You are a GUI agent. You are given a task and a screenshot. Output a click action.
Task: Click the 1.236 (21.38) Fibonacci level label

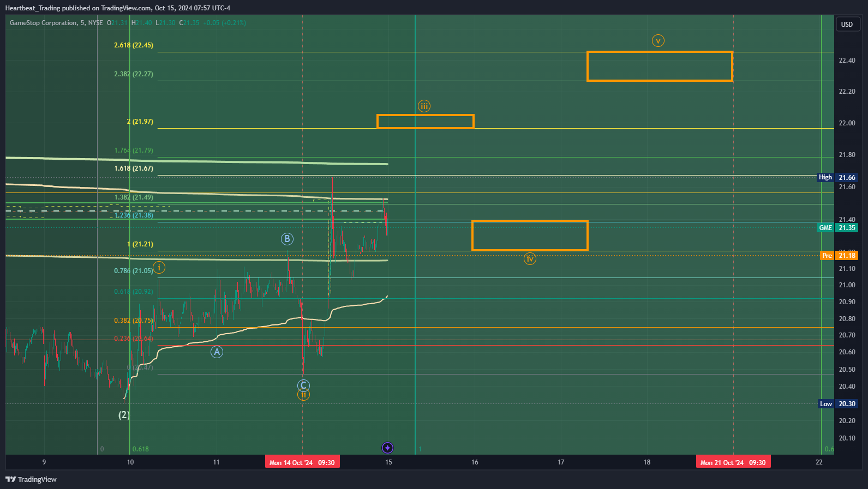coord(134,215)
